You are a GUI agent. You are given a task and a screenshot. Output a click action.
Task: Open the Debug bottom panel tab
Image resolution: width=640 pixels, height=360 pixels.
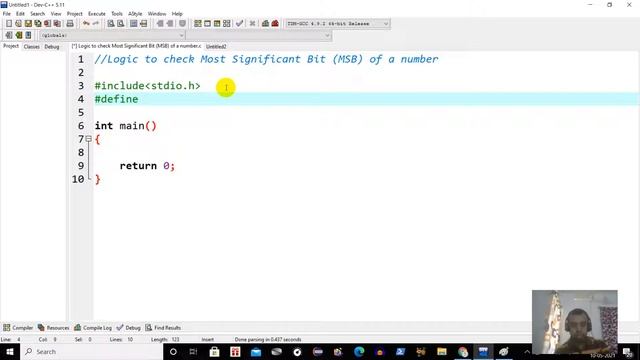[x=129, y=328]
